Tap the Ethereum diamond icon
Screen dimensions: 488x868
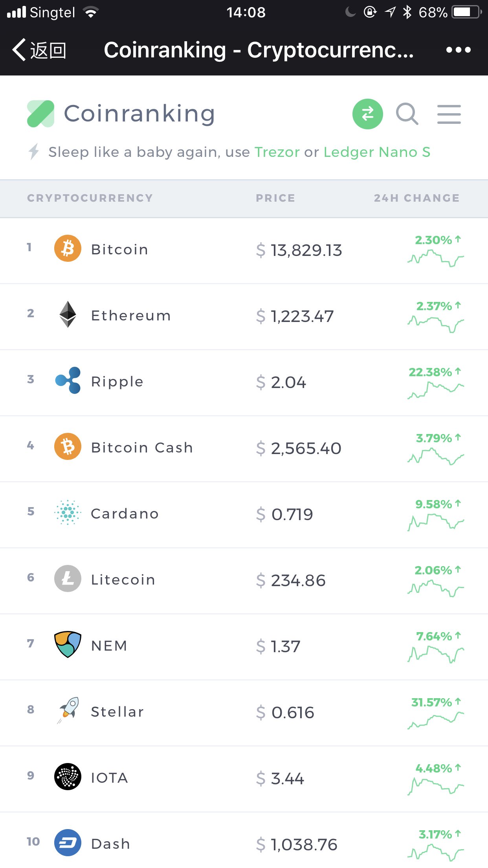(x=68, y=314)
